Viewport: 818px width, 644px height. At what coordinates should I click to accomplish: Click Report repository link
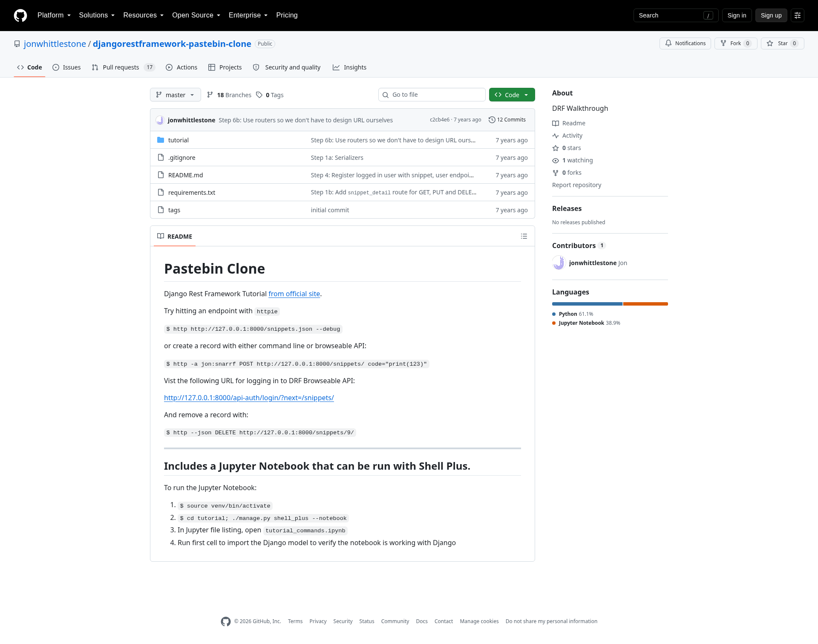coord(576,185)
